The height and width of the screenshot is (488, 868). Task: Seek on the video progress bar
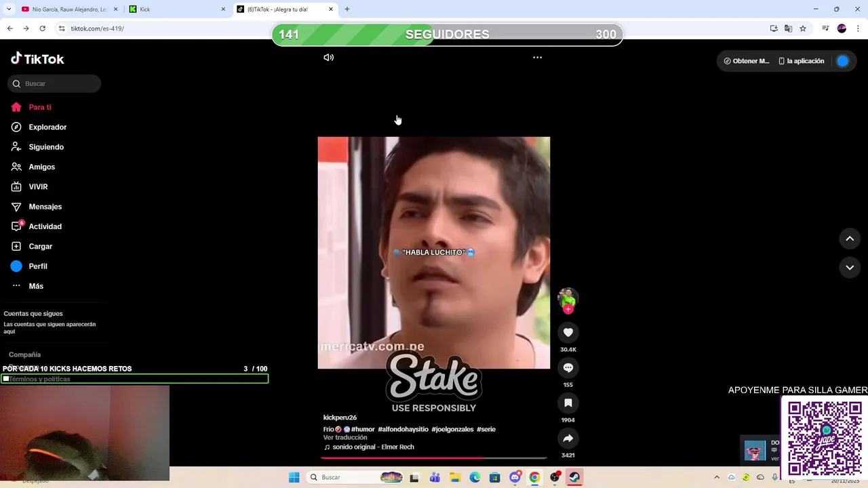point(434,458)
